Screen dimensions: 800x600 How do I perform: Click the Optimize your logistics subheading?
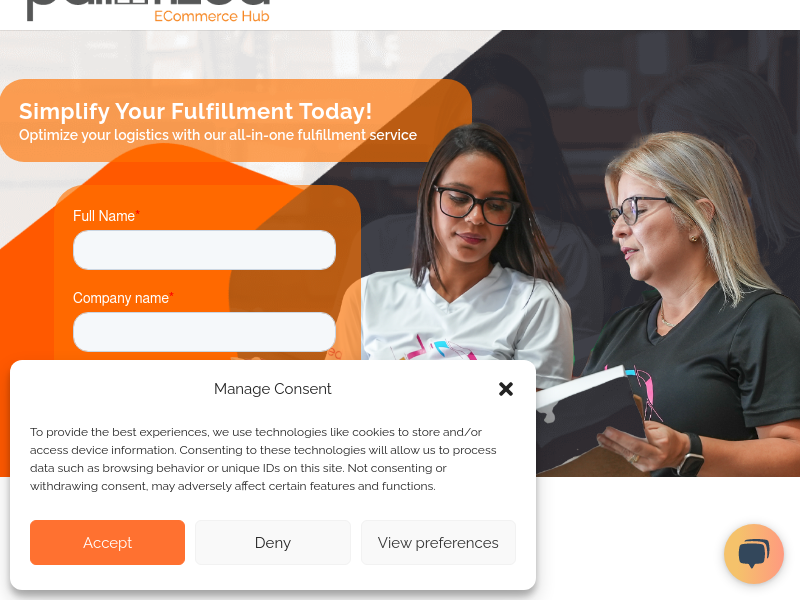pos(218,135)
